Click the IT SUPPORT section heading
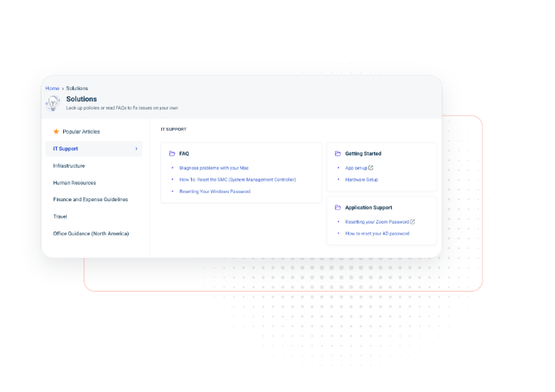The image size is (555, 392). (174, 129)
